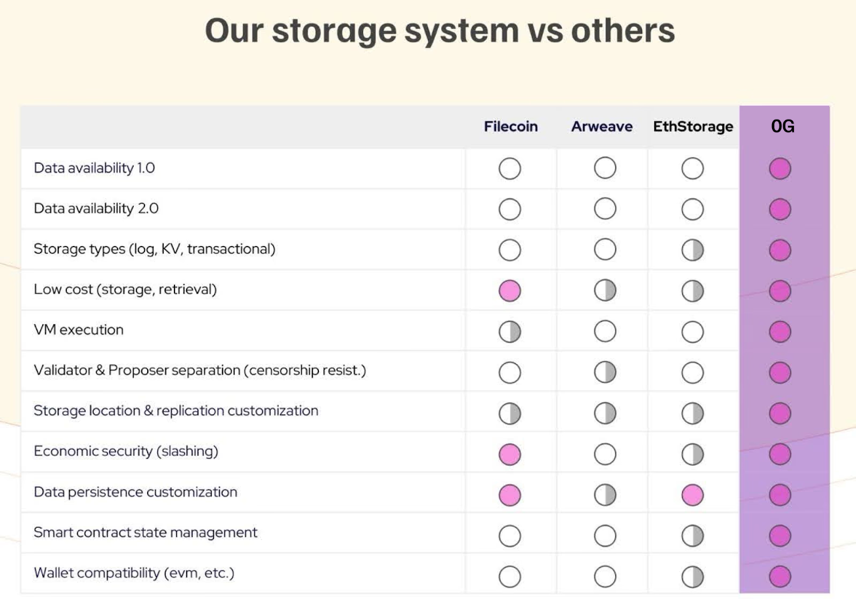Click EthStorage's half circle for Smart contract state

point(693,536)
